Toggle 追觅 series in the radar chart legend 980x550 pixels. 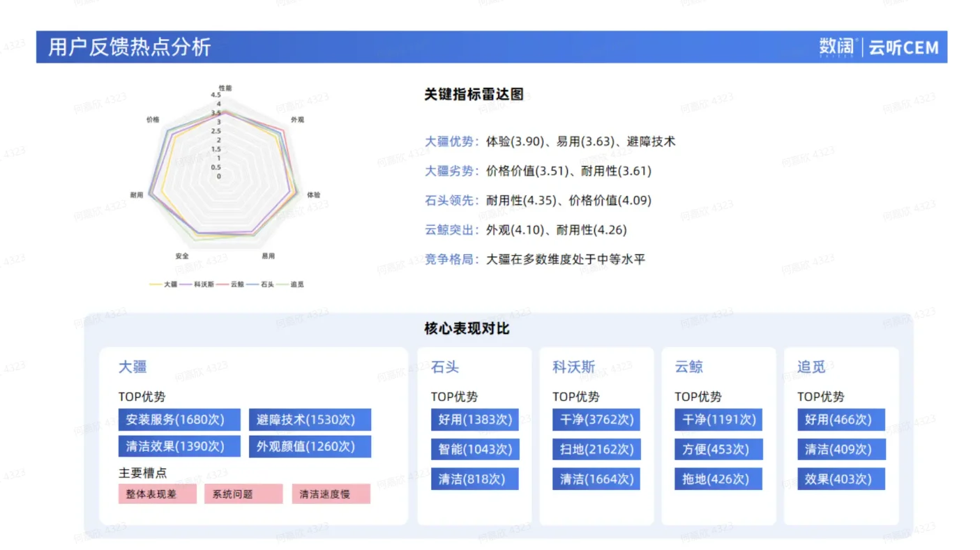290,284
